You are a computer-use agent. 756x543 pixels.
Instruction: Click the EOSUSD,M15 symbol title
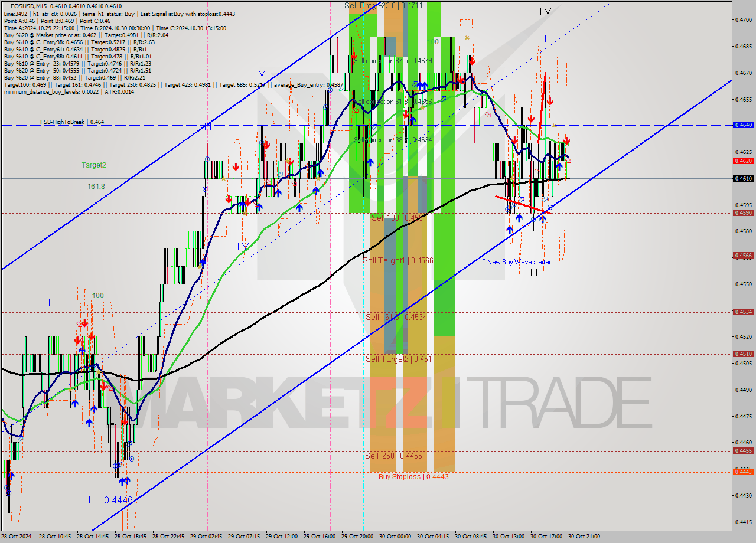29,6
